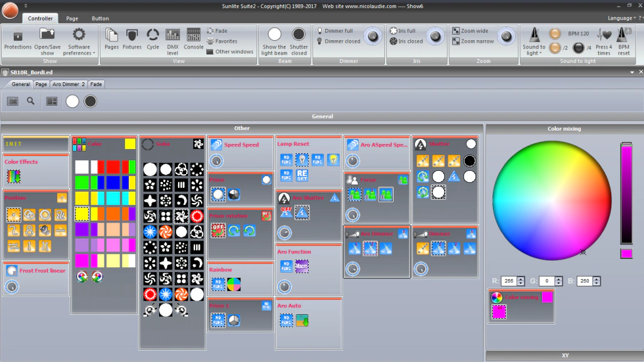Click Iris closed option

pos(406,41)
